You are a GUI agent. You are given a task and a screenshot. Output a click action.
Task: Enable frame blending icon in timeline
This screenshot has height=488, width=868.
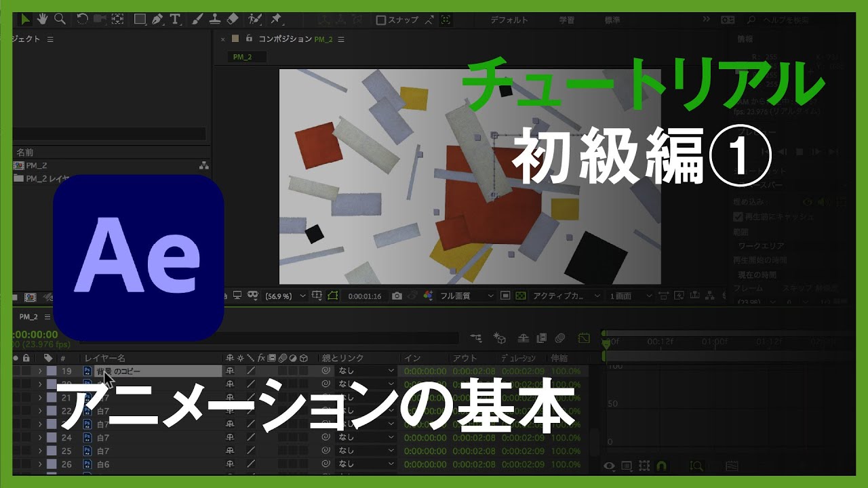(x=541, y=338)
